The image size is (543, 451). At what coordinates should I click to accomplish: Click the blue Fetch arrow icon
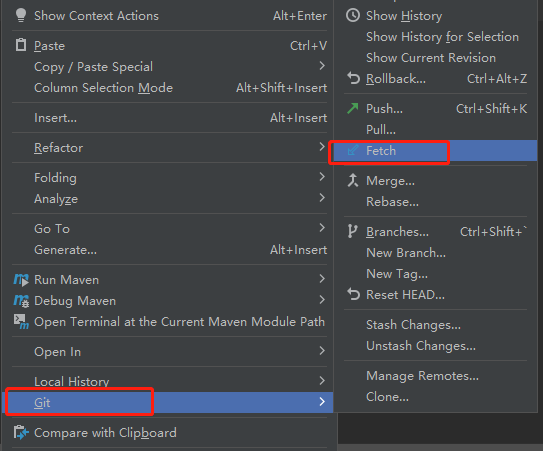[x=353, y=150]
